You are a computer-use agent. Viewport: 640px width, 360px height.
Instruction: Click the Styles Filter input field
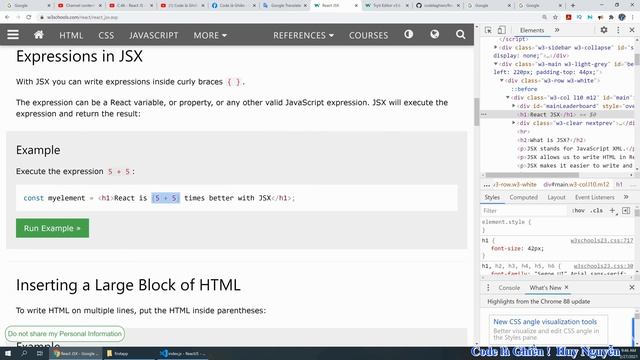pos(524,211)
